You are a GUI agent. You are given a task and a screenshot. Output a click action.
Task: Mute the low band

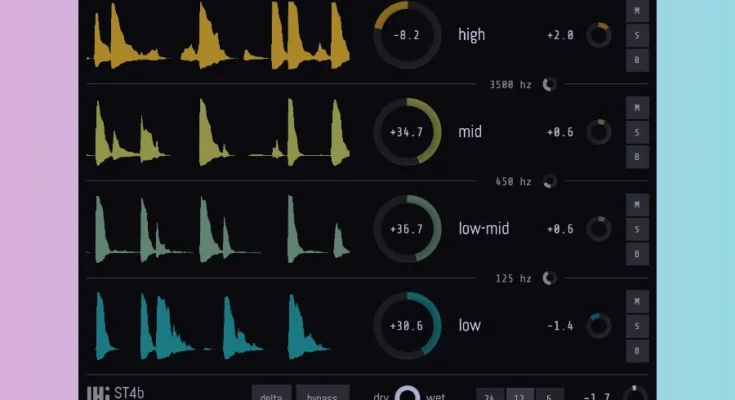pos(637,301)
